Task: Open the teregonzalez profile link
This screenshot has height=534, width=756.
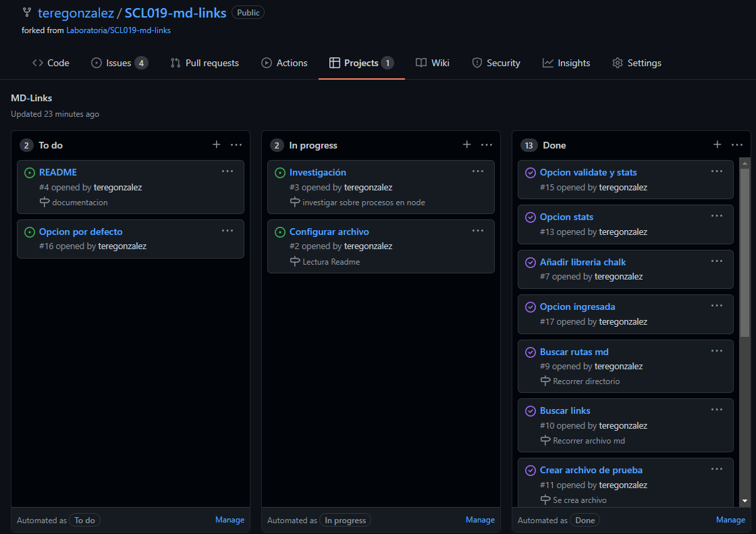Action: point(76,13)
